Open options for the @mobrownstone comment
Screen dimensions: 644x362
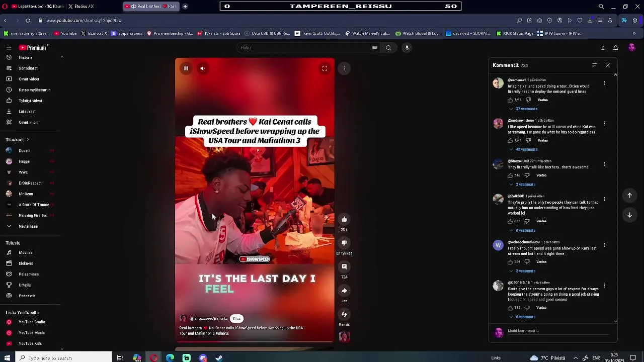click(x=604, y=124)
